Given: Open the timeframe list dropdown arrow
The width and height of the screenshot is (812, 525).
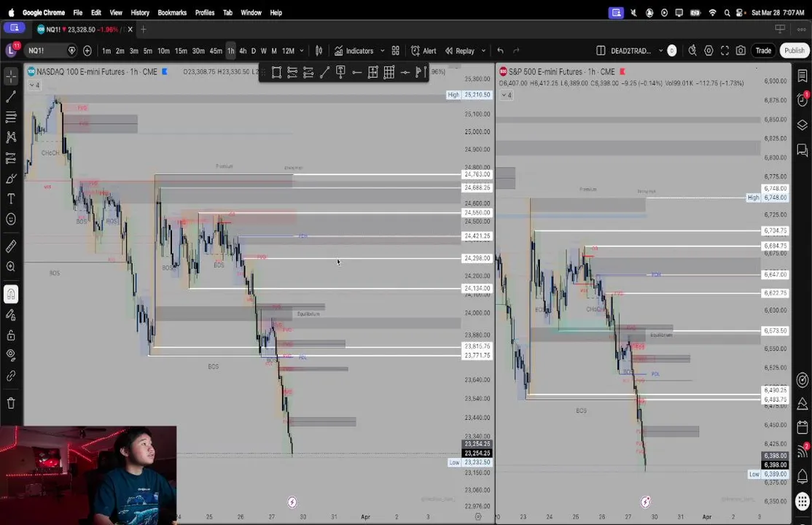Looking at the screenshot, I should [302, 50].
